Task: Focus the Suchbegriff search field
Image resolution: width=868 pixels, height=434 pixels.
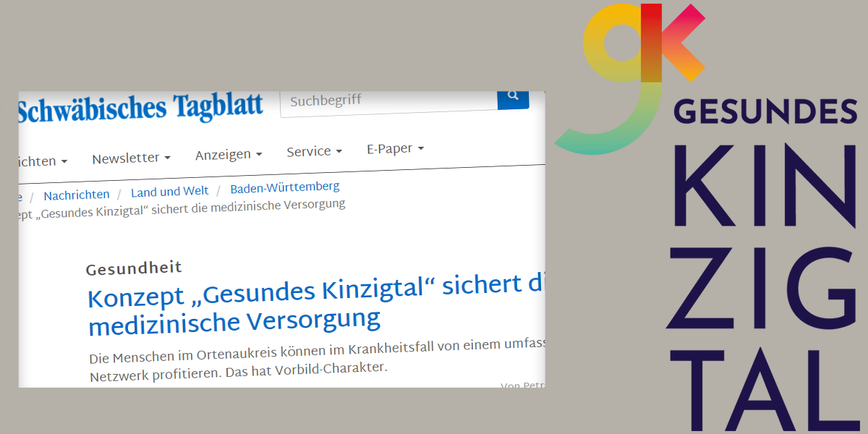Action: coord(388,101)
